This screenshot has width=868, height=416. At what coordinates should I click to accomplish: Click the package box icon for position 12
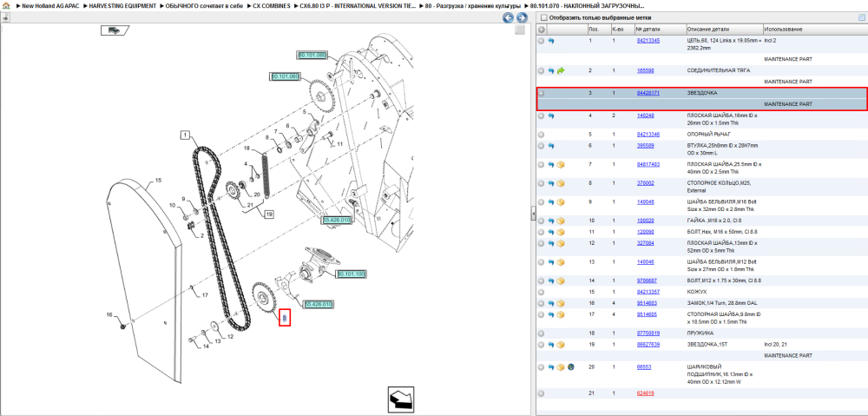[x=561, y=243]
